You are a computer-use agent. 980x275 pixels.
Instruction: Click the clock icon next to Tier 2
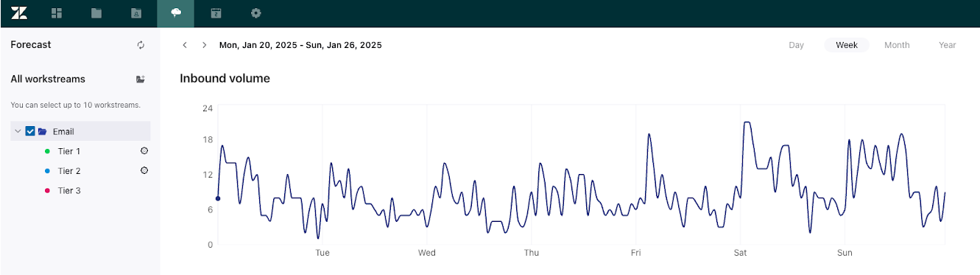click(144, 170)
